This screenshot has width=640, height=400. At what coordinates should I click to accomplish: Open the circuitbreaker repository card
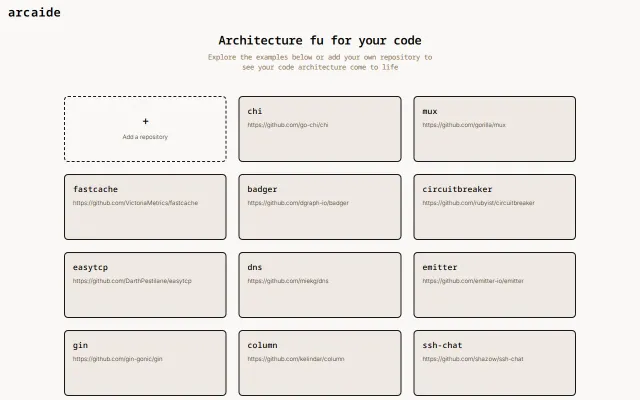494,207
